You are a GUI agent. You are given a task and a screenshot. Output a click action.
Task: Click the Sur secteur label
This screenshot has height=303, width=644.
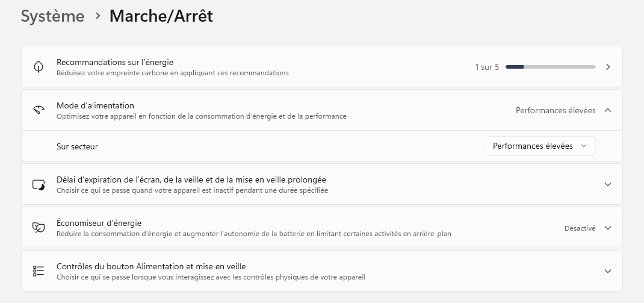click(x=77, y=146)
